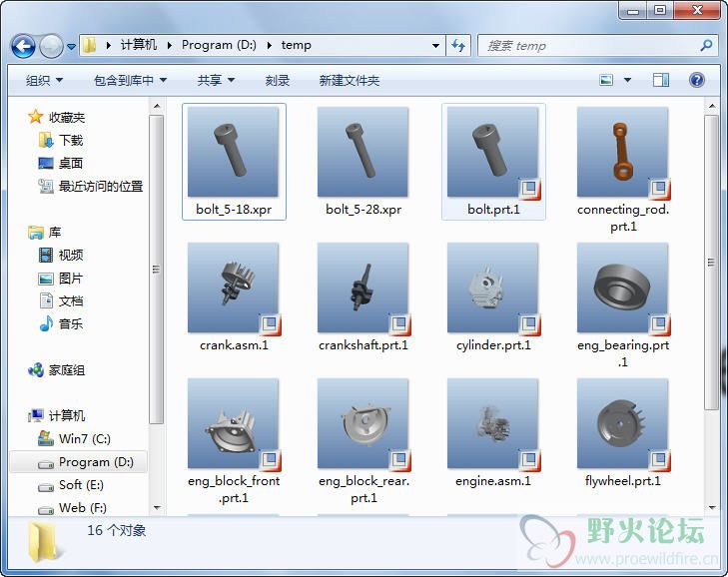The height and width of the screenshot is (577, 728).
Task: Open 下载 in favorites
Action: [71, 140]
